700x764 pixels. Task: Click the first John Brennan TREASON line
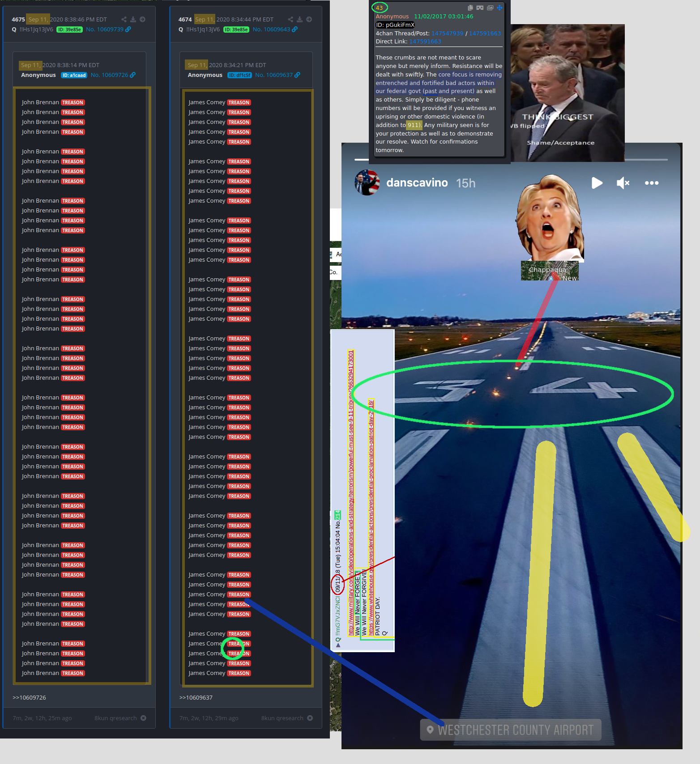53,102
